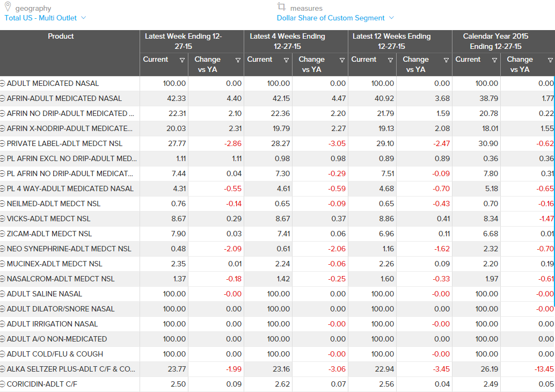Filter Current column for Latest Week
The width and height of the screenshot is (555, 392).
(x=182, y=60)
